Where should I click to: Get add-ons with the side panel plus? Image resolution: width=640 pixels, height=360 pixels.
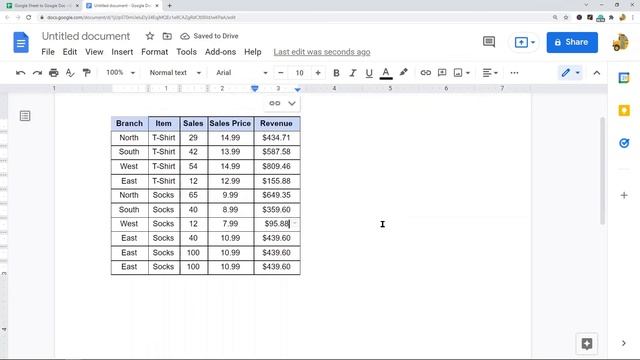tap(624, 195)
